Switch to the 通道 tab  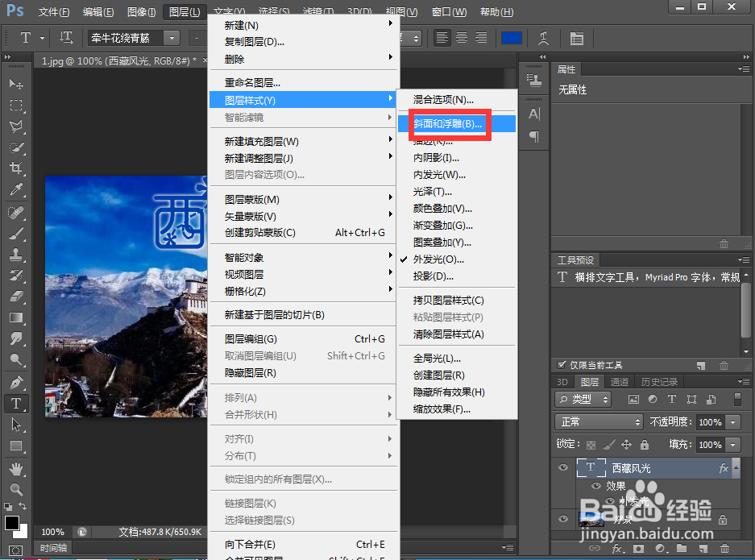619,381
